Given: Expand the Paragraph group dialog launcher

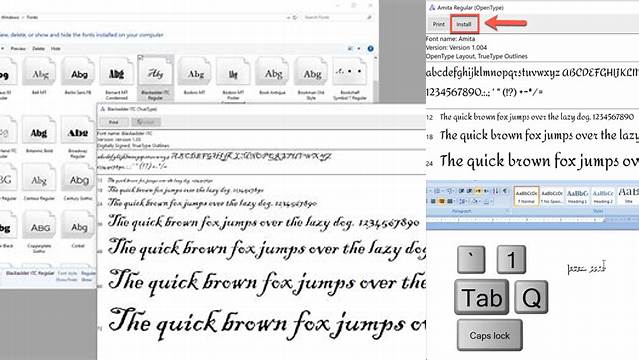Looking at the screenshot, I should (507, 211).
